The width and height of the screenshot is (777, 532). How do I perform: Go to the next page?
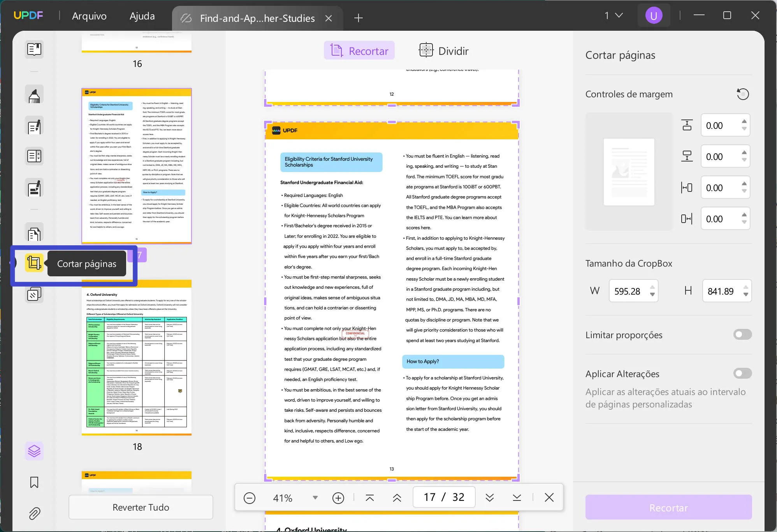click(x=490, y=498)
